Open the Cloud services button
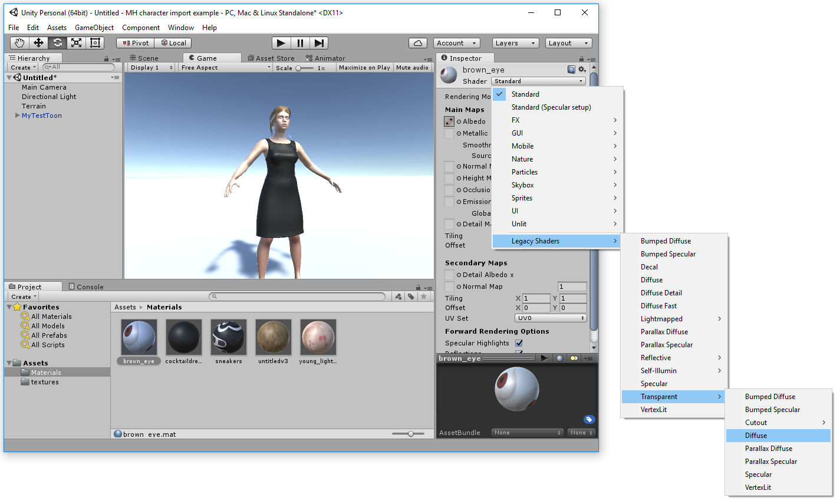 click(x=417, y=43)
